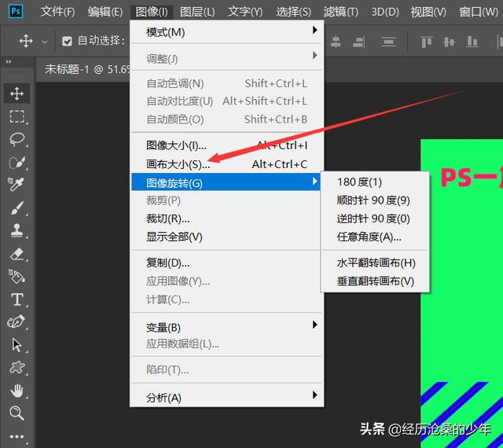
Task: Click align bottom edges icon
Action: (x=472, y=42)
